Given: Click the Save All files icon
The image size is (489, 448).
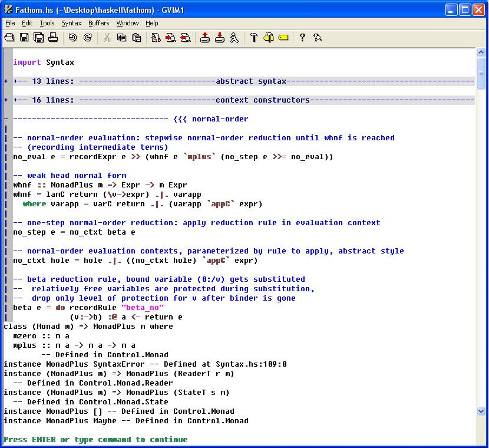Looking at the screenshot, I should 38,38.
